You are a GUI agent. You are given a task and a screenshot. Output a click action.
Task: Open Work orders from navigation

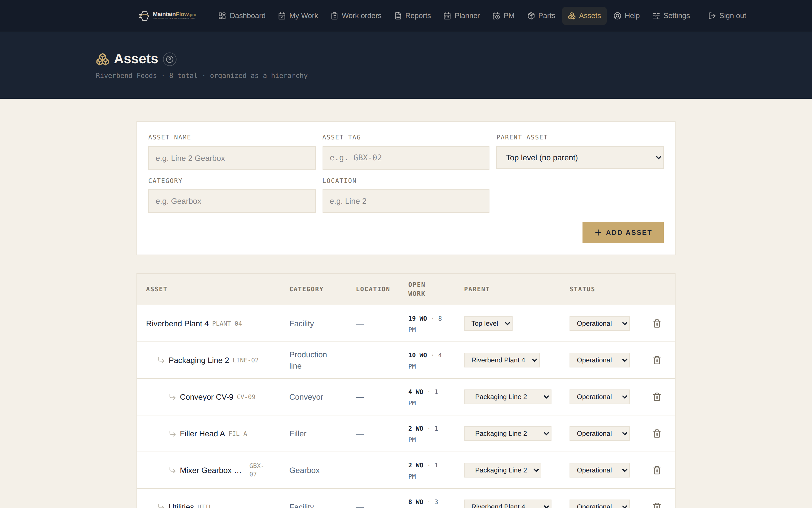coord(356,16)
